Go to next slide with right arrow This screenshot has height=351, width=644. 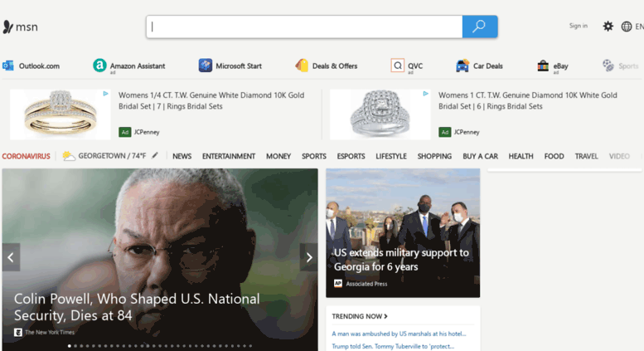[309, 257]
